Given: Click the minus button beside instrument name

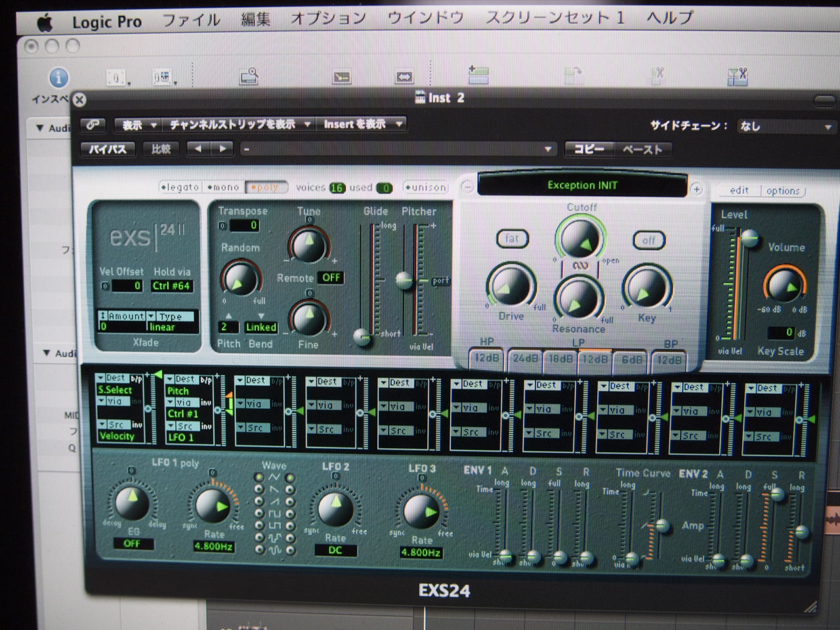Looking at the screenshot, I should (x=467, y=187).
